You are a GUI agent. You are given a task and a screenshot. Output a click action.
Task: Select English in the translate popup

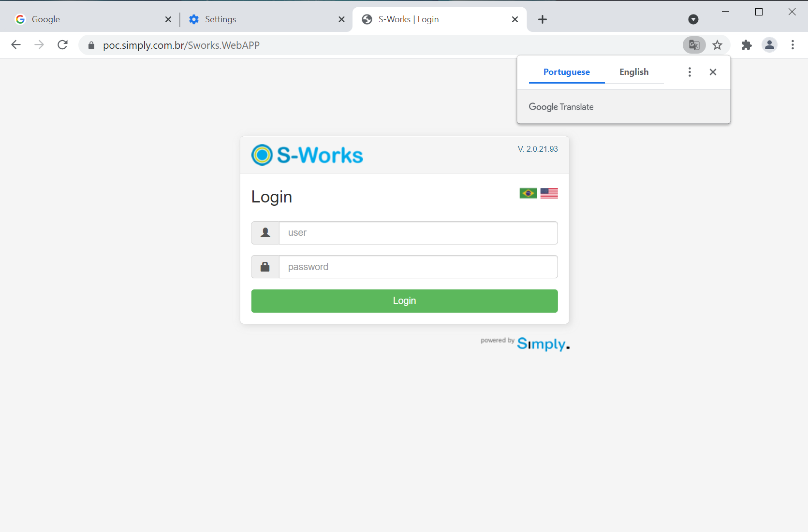click(x=634, y=72)
